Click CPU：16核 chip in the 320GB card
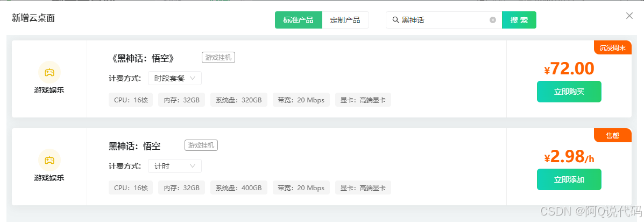644x222 pixels. pyautogui.click(x=131, y=100)
